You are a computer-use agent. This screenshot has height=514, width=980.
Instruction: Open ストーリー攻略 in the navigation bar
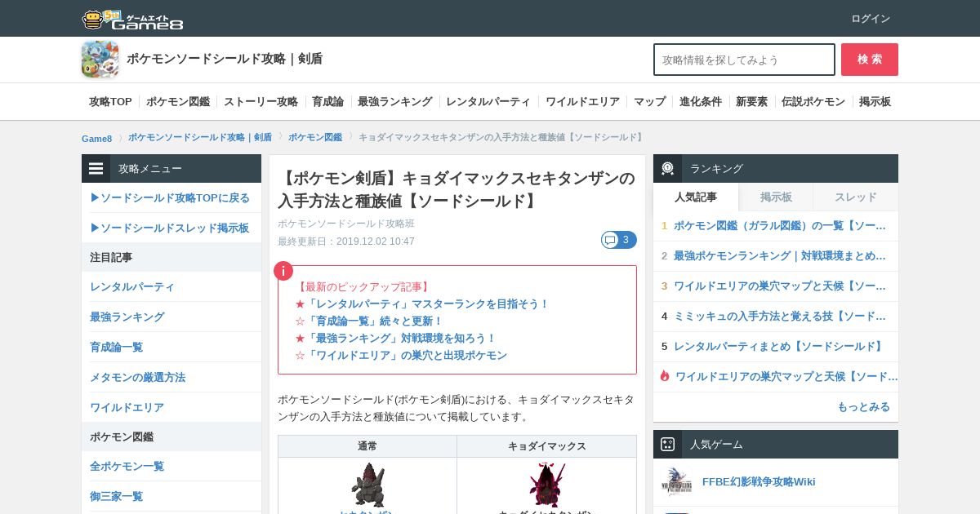click(261, 102)
